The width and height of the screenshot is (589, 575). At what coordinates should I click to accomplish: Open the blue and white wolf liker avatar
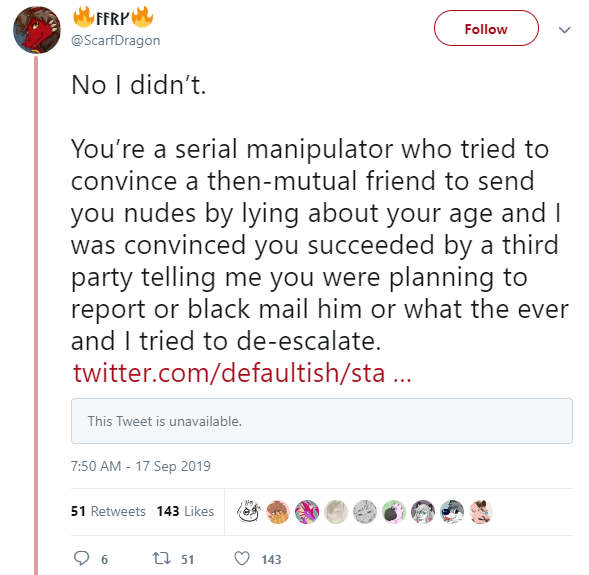click(x=452, y=512)
